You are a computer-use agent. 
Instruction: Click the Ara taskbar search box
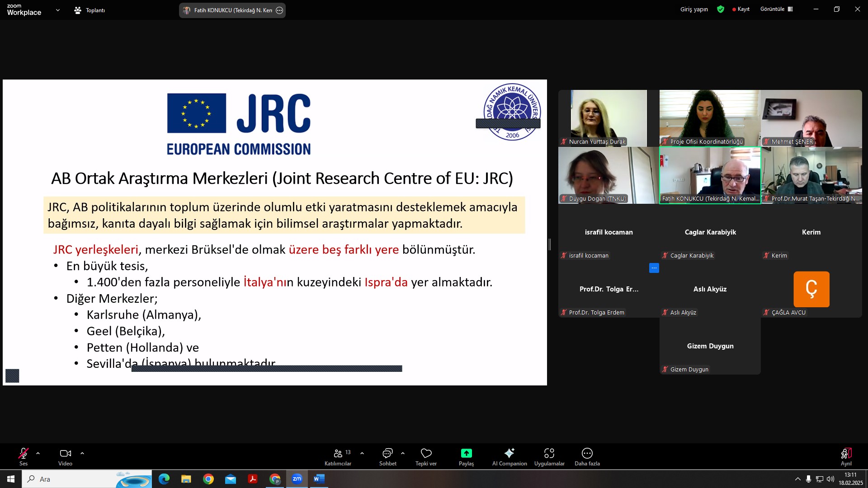pos(87,479)
